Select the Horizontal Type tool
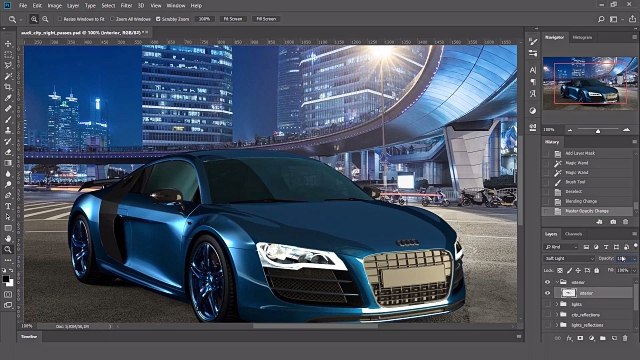The image size is (640, 360). (8, 206)
